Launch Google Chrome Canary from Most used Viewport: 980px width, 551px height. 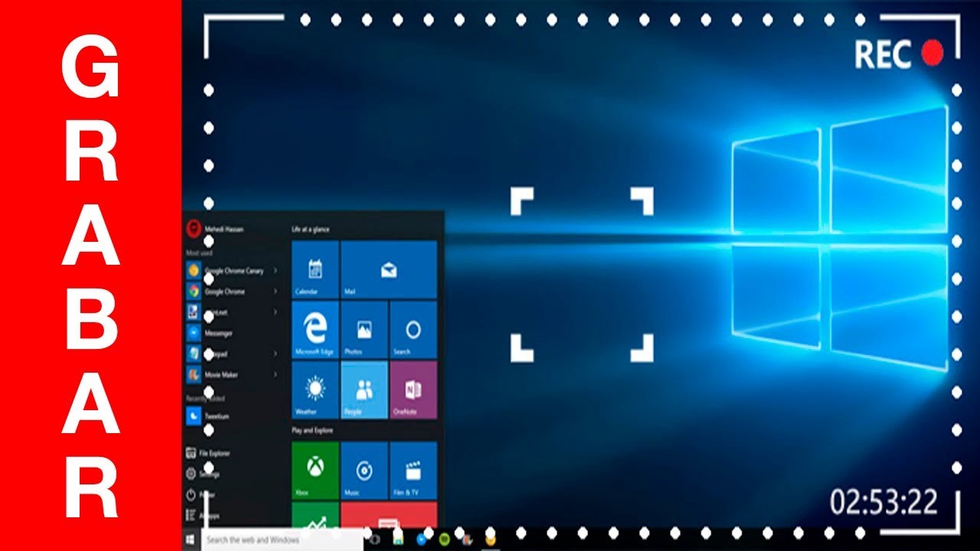tap(233, 270)
